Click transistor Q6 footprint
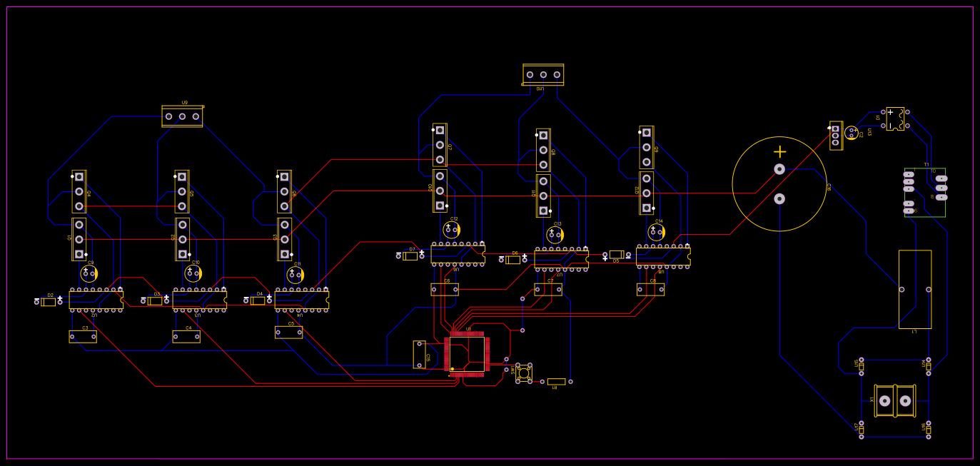This screenshot has width=980, height=466. [284, 191]
